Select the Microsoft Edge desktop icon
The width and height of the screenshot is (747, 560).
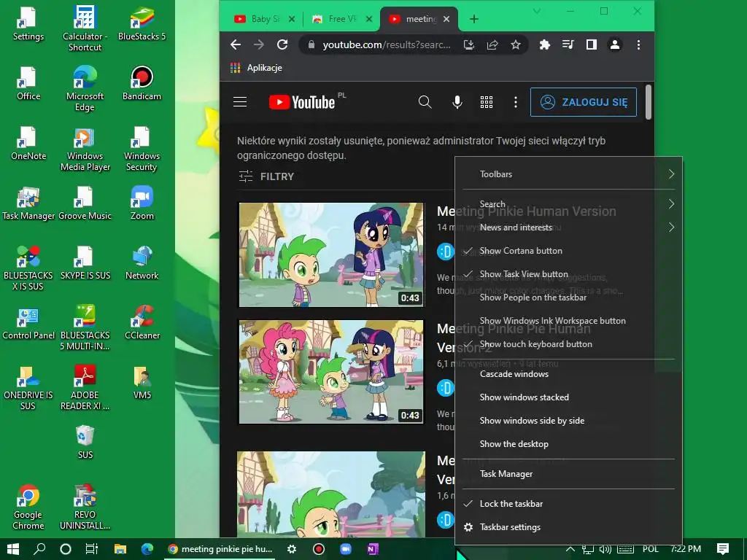85,88
